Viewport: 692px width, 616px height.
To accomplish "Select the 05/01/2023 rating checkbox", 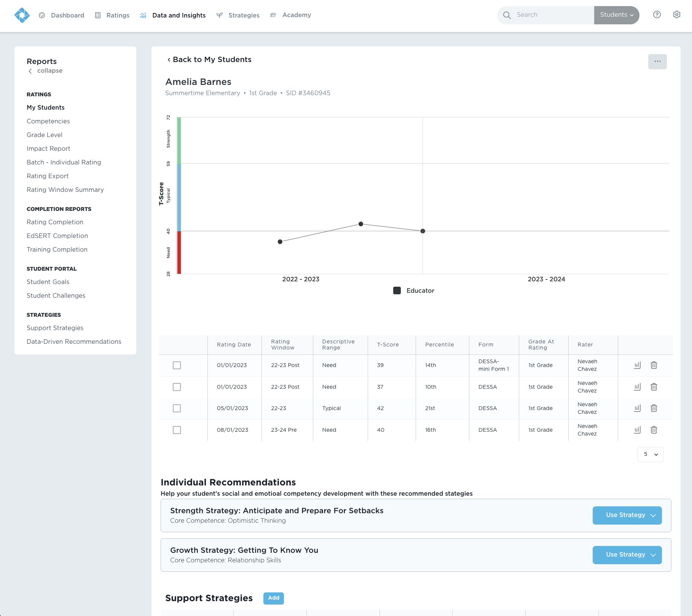I will [x=177, y=408].
